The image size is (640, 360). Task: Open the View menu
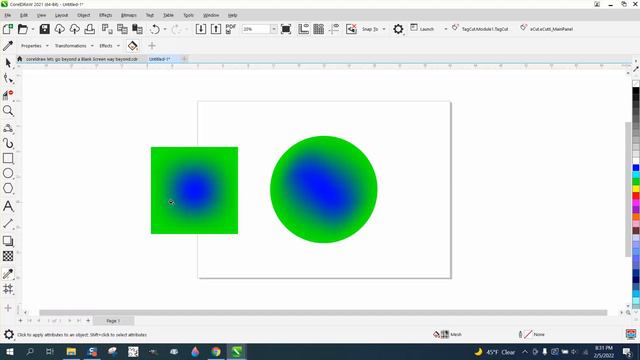[x=41, y=15]
